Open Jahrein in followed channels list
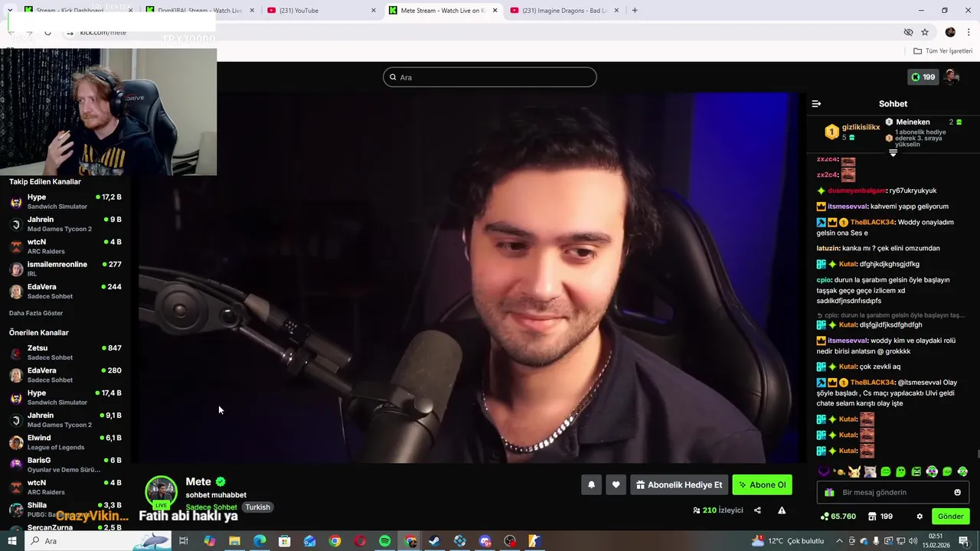Image resolution: width=980 pixels, height=551 pixels. [65, 224]
